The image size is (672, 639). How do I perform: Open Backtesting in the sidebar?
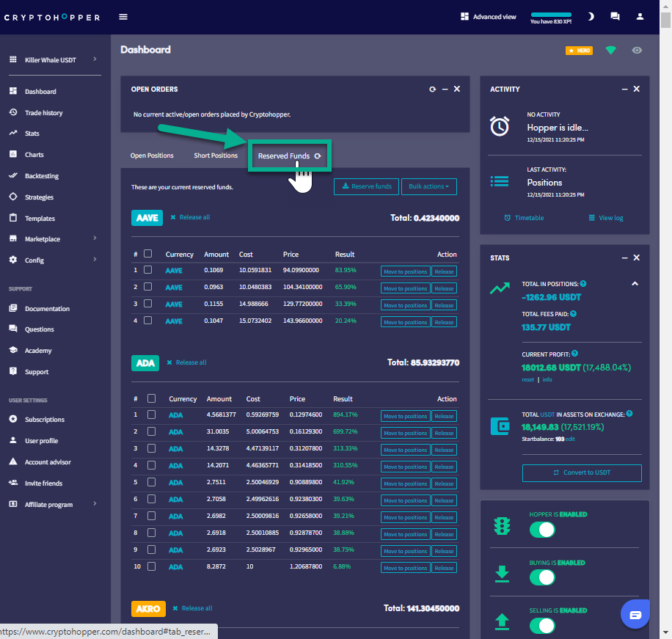point(41,176)
